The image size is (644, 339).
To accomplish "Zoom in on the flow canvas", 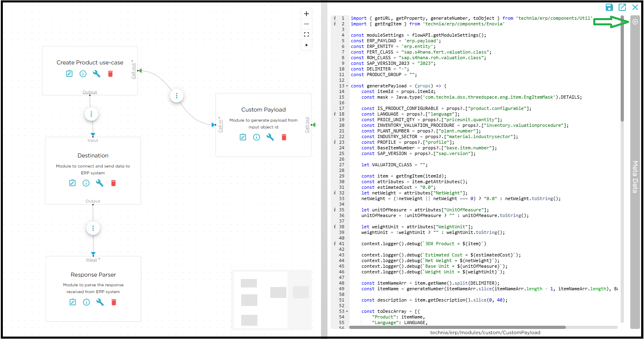I will (x=306, y=14).
